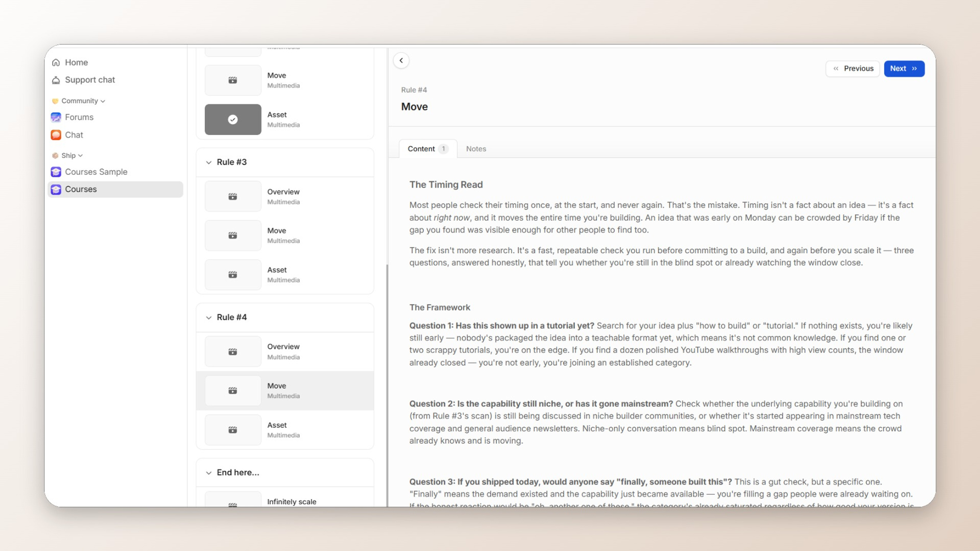Click the Support chat bell icon
The image size is (980, 551).
point(56,80)
